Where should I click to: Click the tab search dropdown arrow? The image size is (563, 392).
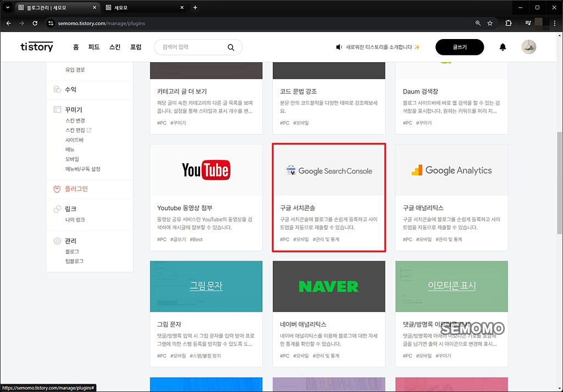click(x=7, y=8)
